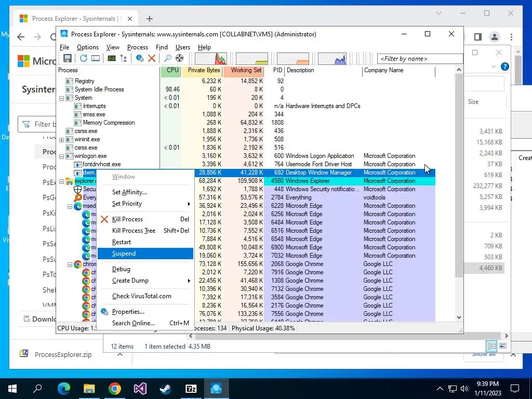Image resolution: width=532 pixels, height=399 pixels.
Task: Open the File menu
Action: [x=64, y=47]
